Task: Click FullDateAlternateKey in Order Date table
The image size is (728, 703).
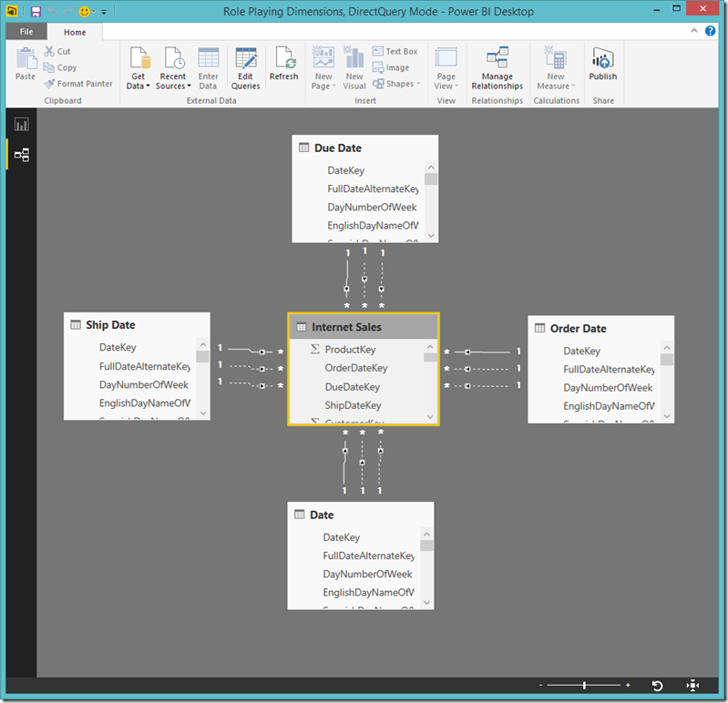Action: pyautogui.click(x=609, y=370)
